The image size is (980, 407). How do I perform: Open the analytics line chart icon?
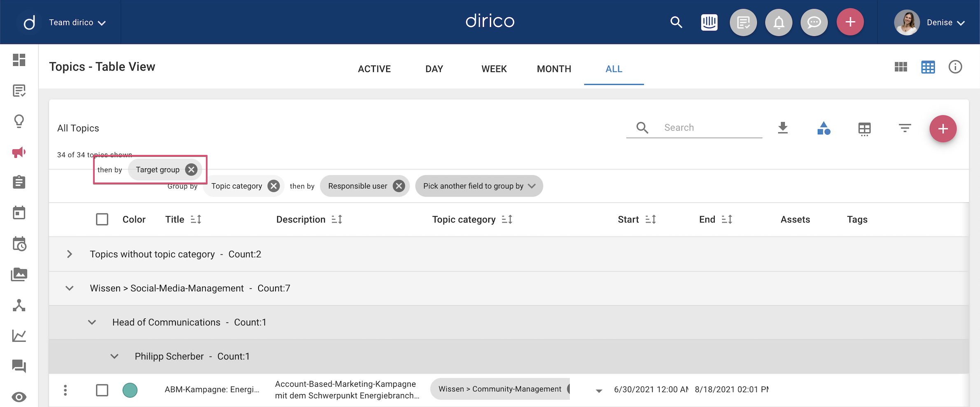(19, 336)
